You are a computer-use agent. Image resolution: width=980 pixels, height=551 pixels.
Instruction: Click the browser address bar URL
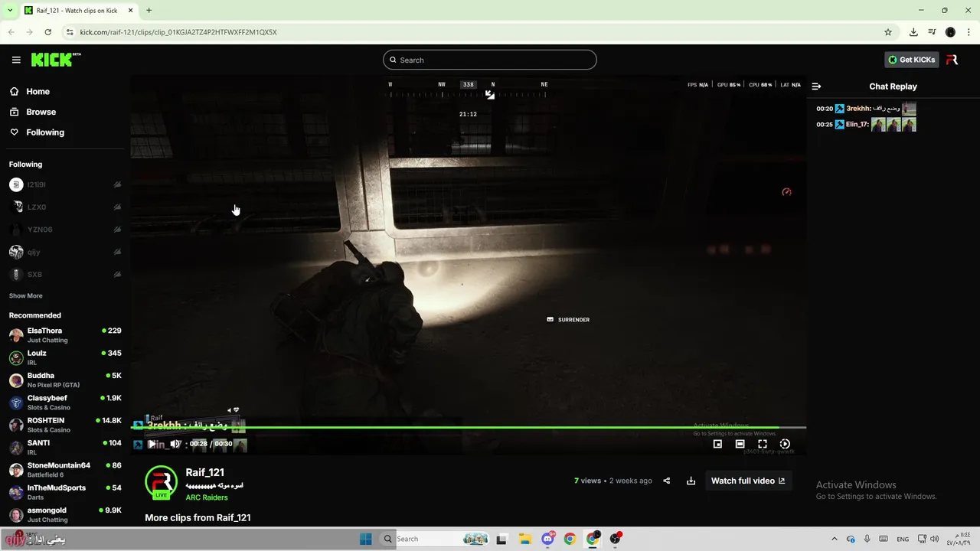(x=178, y=32)
